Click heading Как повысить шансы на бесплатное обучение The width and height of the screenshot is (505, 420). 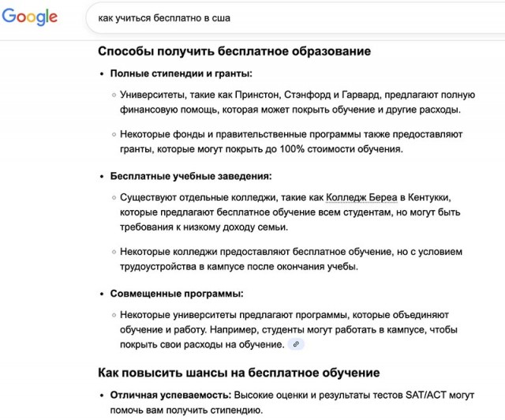pyautogui.click(x=238, y=373)
